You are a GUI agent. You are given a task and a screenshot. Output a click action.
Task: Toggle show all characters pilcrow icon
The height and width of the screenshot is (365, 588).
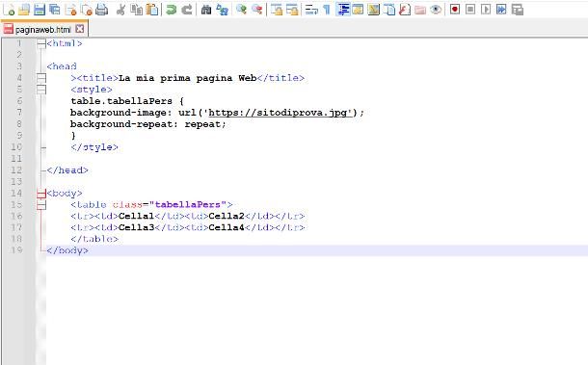(327, 10)
